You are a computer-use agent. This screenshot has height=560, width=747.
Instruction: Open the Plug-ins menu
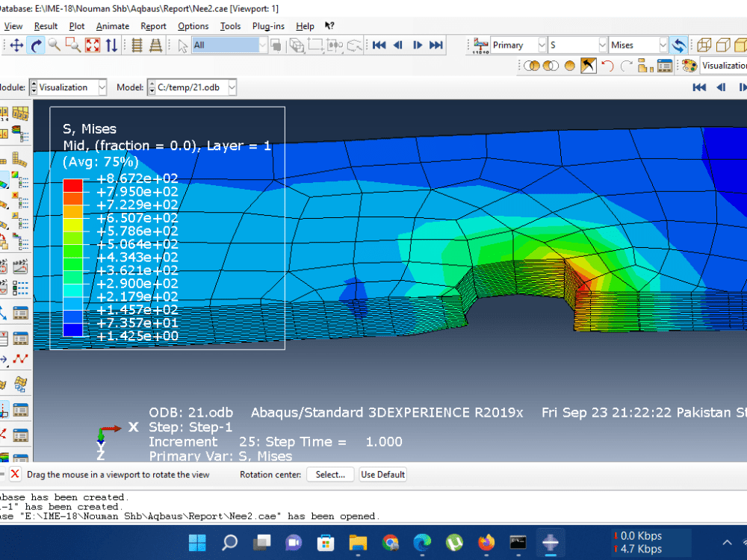click(x=268, y=26)
